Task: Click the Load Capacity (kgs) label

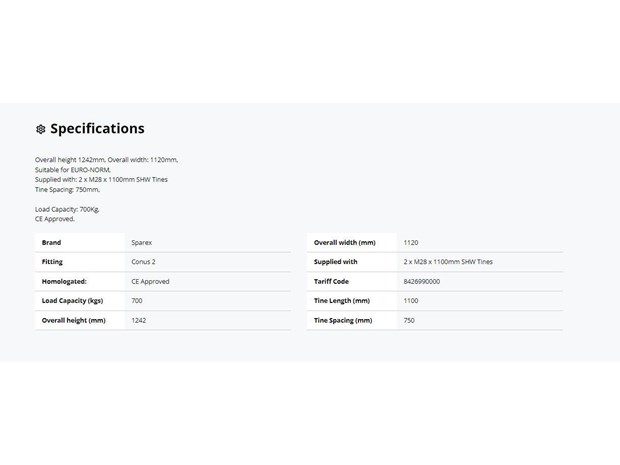Action: pyautogui.click(x=72, y=301)
